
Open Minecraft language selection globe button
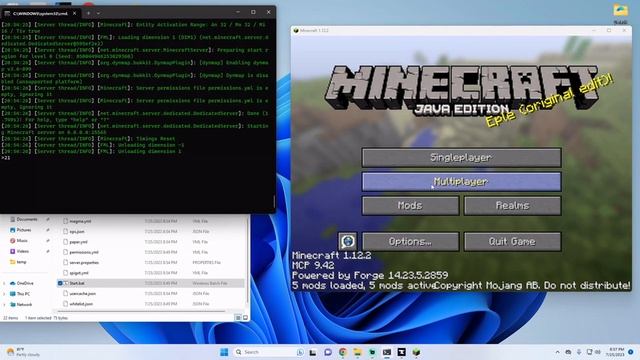coord(347,241)
